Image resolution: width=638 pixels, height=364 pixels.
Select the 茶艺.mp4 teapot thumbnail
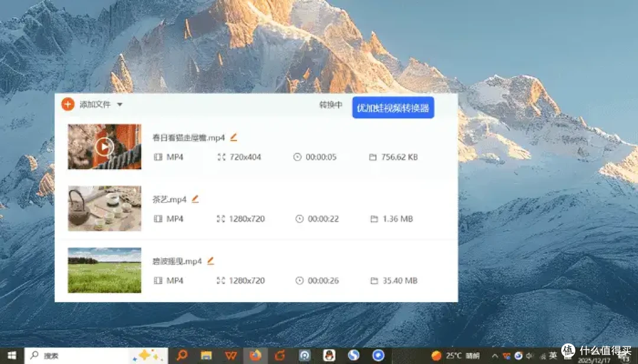pos(105,208)
